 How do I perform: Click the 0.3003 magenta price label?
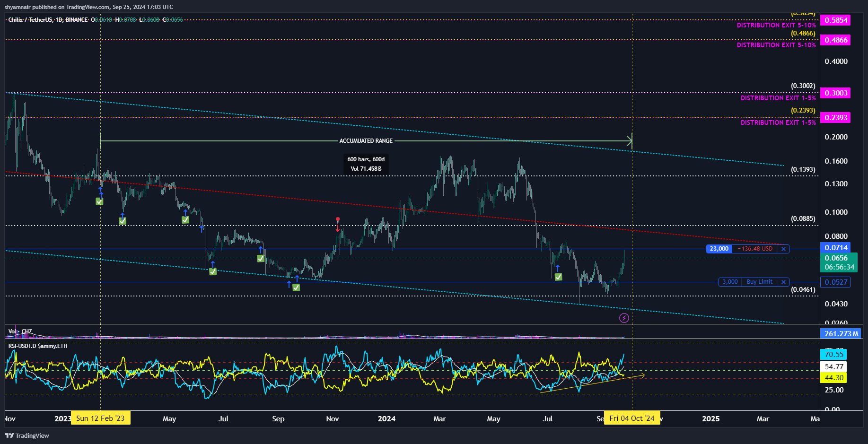[x=836, y=93]
